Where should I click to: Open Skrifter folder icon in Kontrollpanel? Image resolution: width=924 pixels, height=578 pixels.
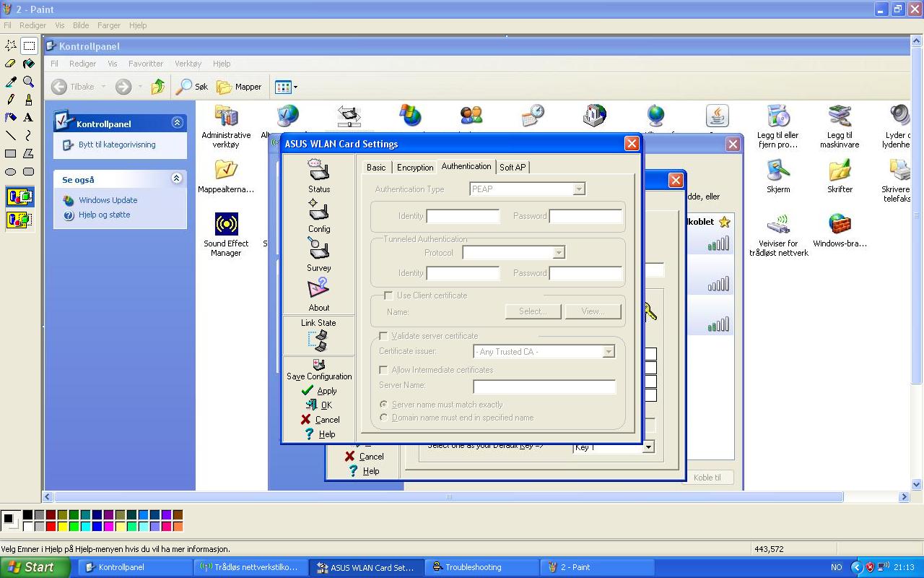(x=840, y=176)
